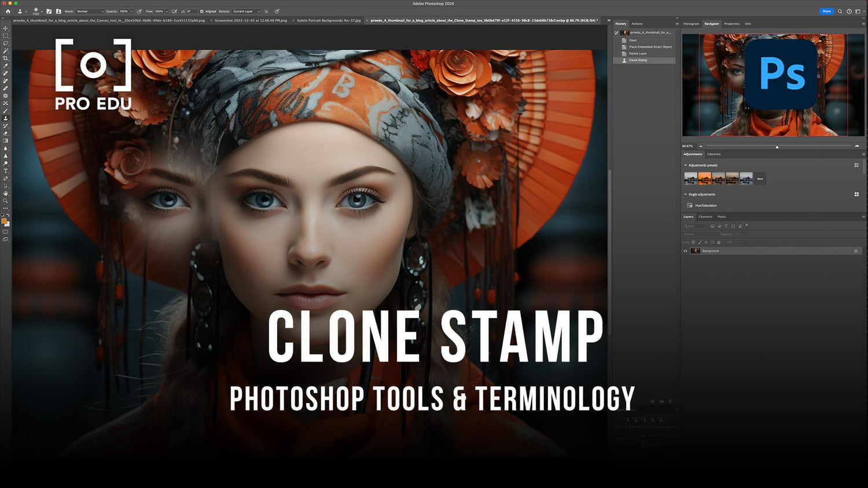Image resolution: width=868 pixels, height=488 pixels.
Task: Select the Move tool
Action: pyautogui.click(x=6, y=28)
